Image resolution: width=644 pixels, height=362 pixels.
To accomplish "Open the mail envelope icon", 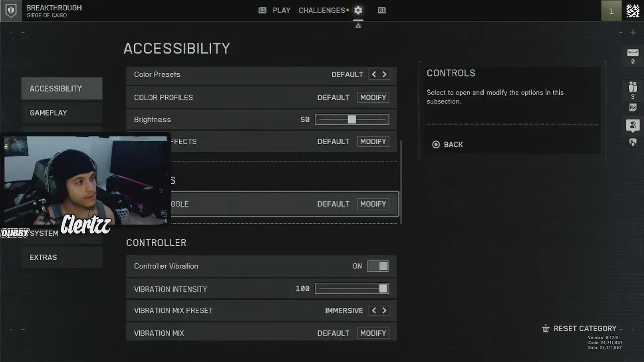I will (633, 53).
